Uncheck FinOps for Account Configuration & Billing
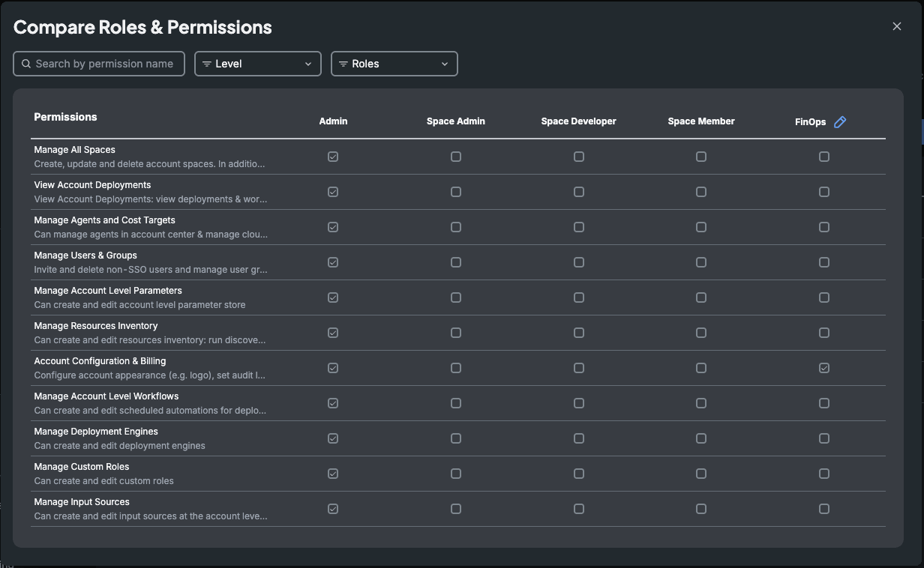This screenshot has width=924, height=568. [x=824, y=368]
